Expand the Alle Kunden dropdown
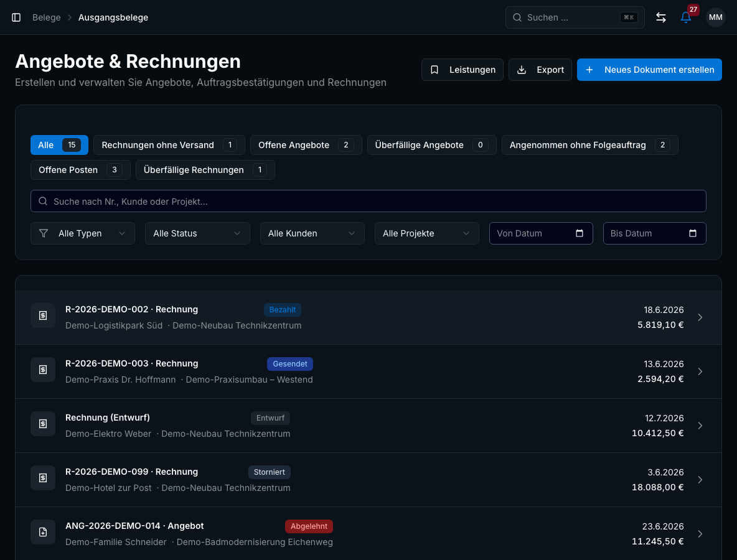 point(312,233)
